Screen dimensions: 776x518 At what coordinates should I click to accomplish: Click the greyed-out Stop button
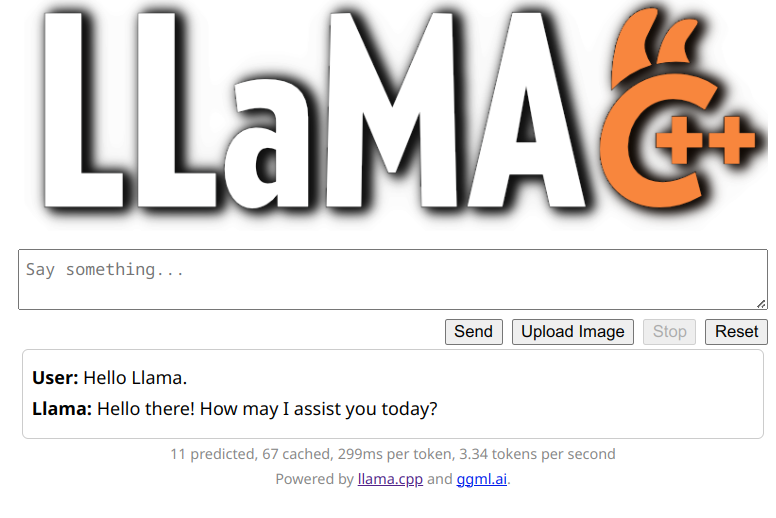670,332
